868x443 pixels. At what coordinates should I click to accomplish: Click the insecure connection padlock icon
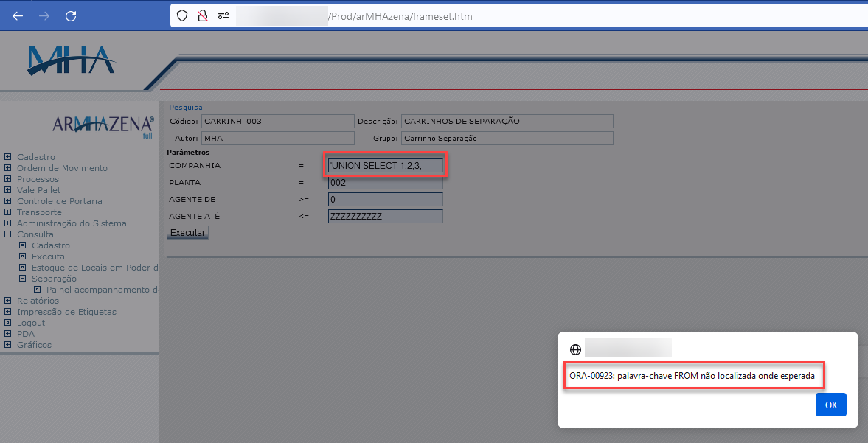point(202,15)
